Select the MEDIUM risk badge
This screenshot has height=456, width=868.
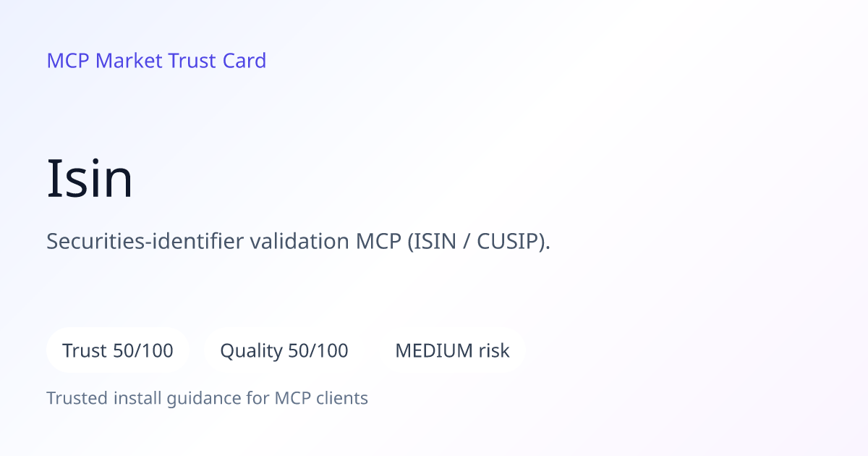452,351
